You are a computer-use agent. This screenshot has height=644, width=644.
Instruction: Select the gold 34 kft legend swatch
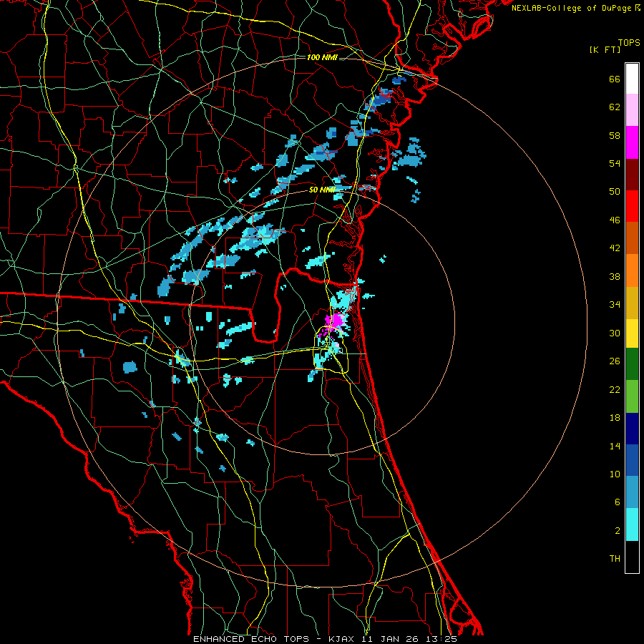point(632,303)
